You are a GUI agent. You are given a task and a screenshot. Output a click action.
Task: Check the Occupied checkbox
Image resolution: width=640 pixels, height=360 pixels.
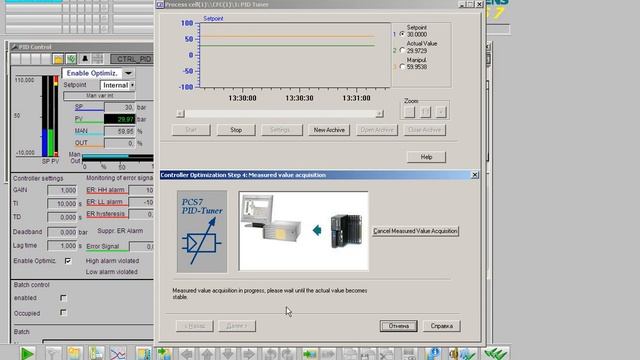63,313
